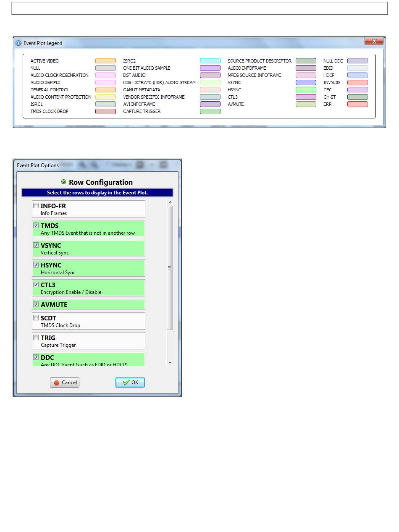Click the ACTIVE VIDEO legend label
Viewport: 399px width, 532px height.
click(x=45, y=61)
